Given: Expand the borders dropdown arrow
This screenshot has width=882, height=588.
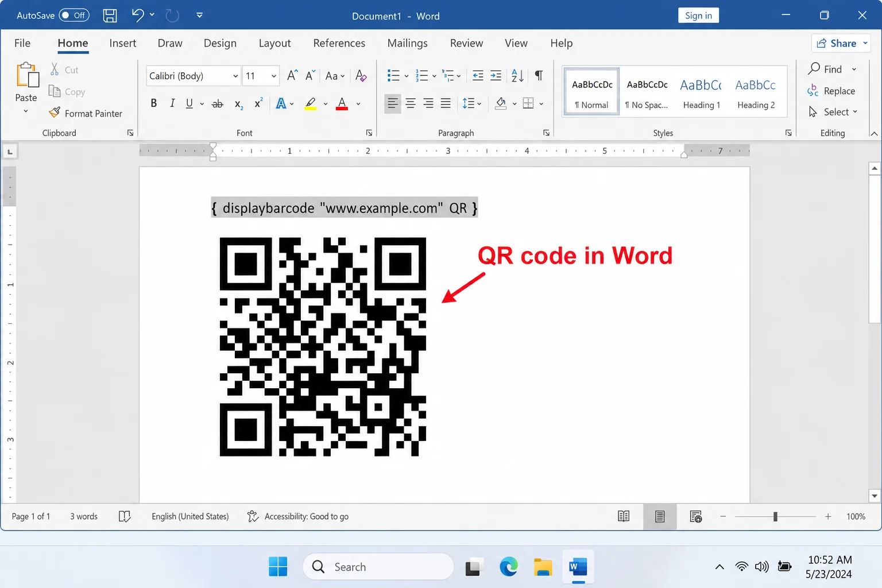Looking at the screenshot, I should 541,104.
